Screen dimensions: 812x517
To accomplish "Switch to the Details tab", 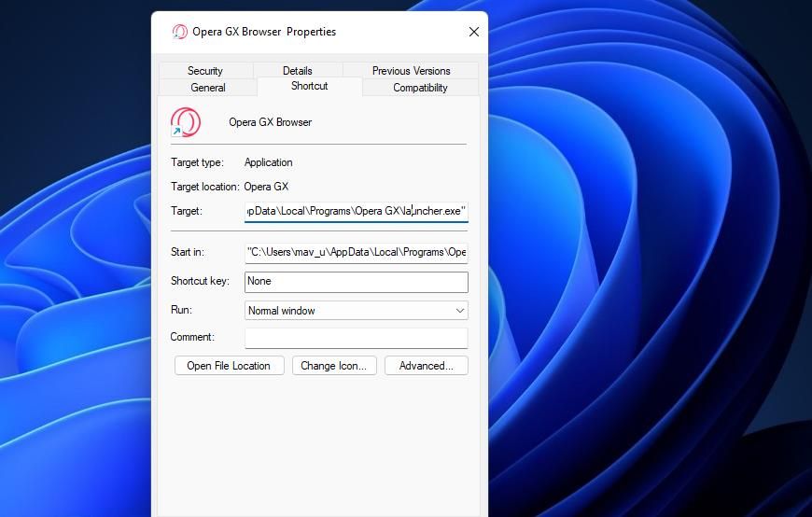I will pyautogui.click(x=297, y=70).
